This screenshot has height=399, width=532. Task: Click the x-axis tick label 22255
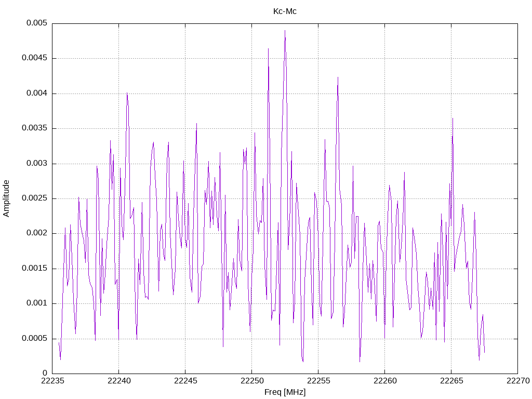click(318, 381)
